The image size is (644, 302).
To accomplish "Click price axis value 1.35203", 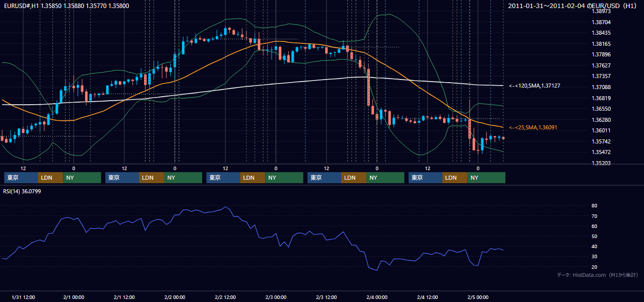I will (601, 163).
